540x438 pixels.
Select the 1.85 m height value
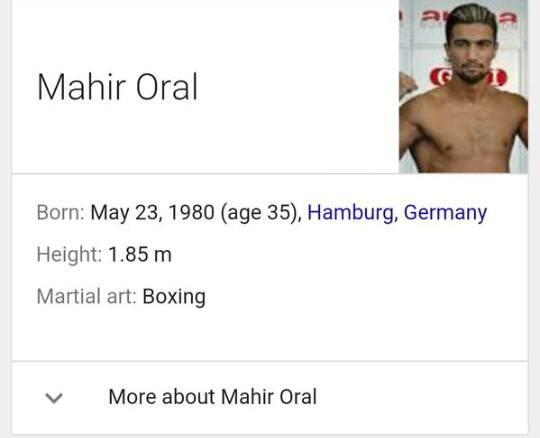pos(140,255)
